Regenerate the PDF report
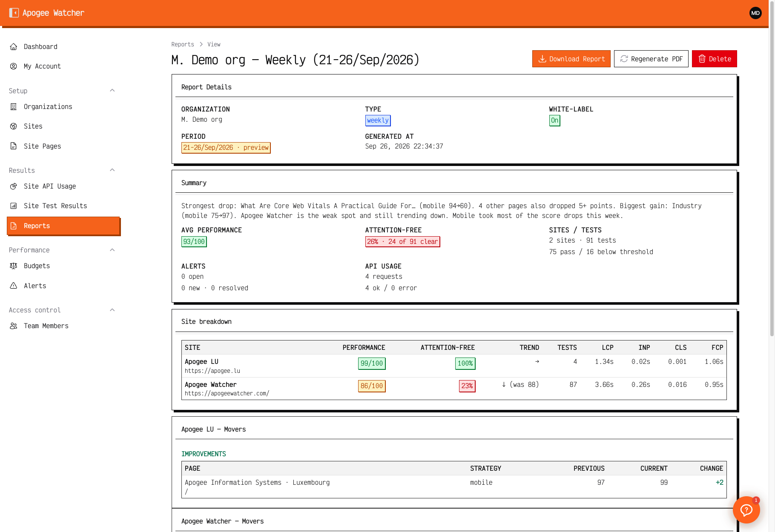Viewport: 775px width, 532px height. pyautogui.click(x=651, y=59)
